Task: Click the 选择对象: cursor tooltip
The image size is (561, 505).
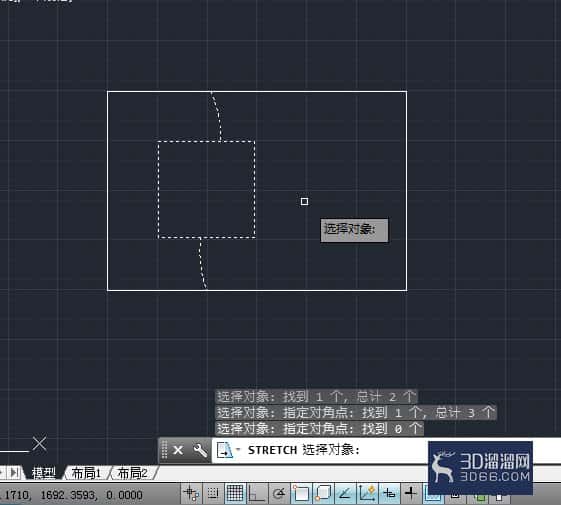Action: click(354, 230)
